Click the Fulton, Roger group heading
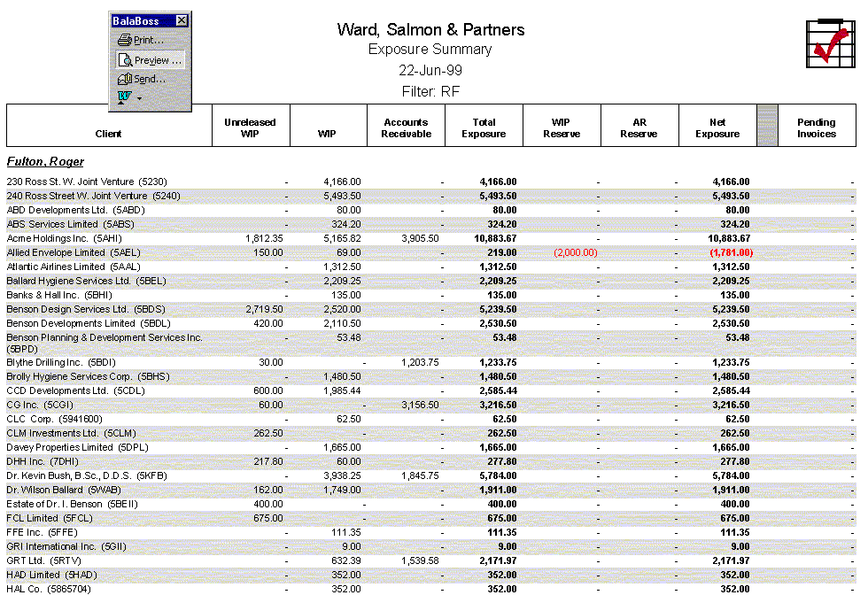The image size is (868, 595). 45,162
